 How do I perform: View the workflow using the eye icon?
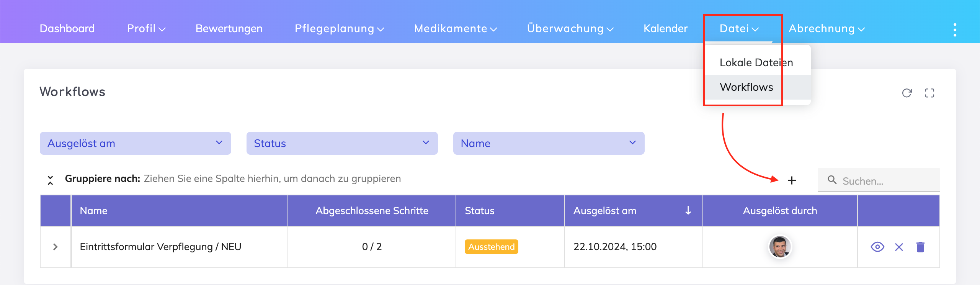[877, 247]
